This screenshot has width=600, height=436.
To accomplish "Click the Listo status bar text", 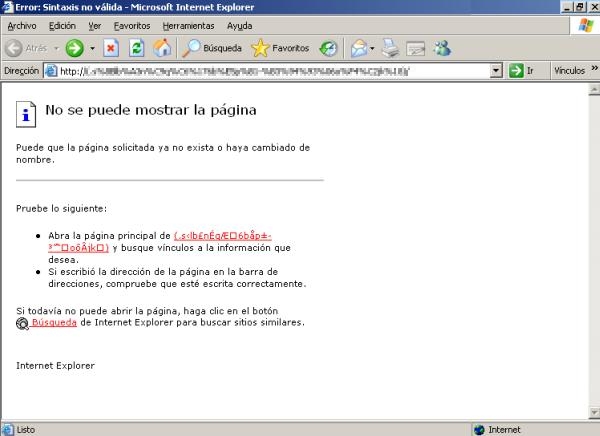I will 26,430.
